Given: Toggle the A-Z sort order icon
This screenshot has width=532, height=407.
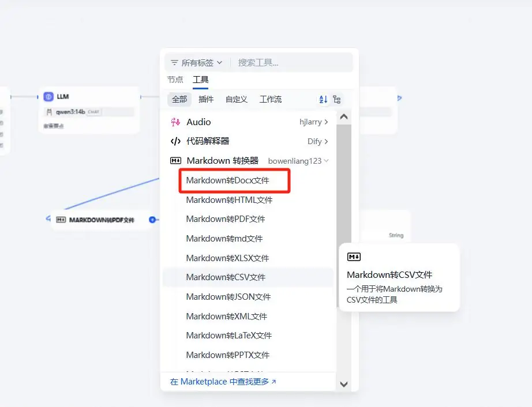Looking at the screenshot, I should (323, 99).
